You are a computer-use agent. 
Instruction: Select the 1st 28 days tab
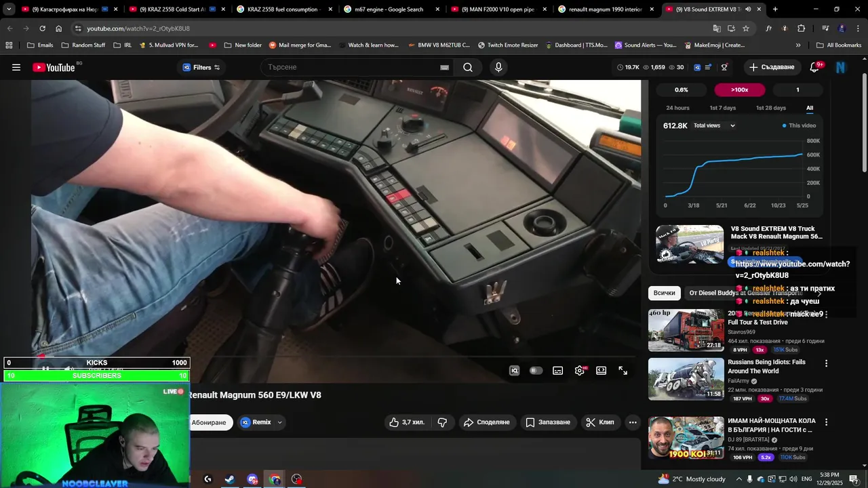(x=770, y=108)
